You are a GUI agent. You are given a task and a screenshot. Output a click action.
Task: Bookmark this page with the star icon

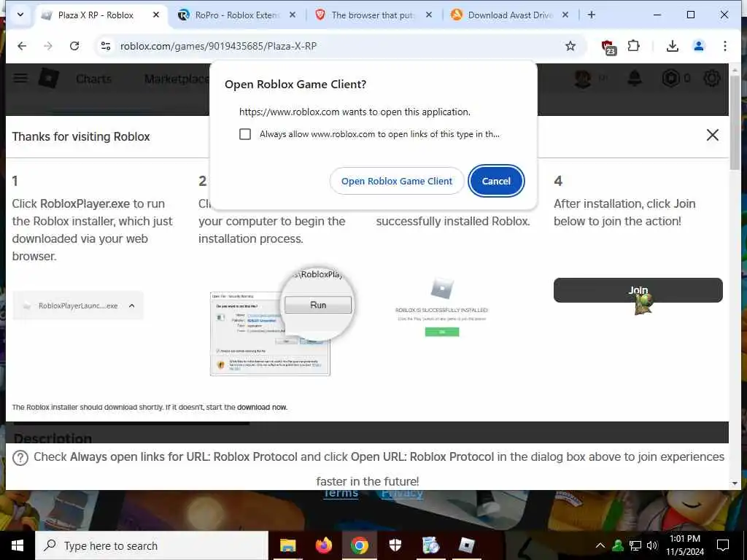(570, 46)
